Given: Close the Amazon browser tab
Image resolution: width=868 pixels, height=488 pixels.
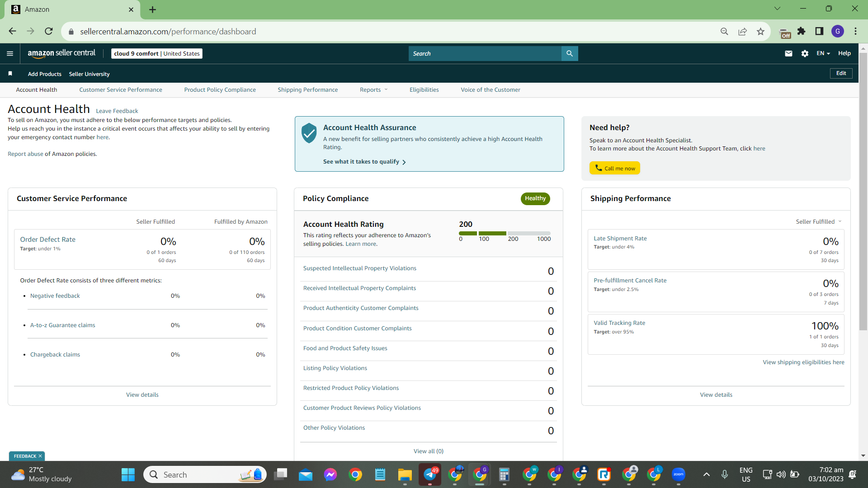Looking at the screenshot, I should click(131, 9).
